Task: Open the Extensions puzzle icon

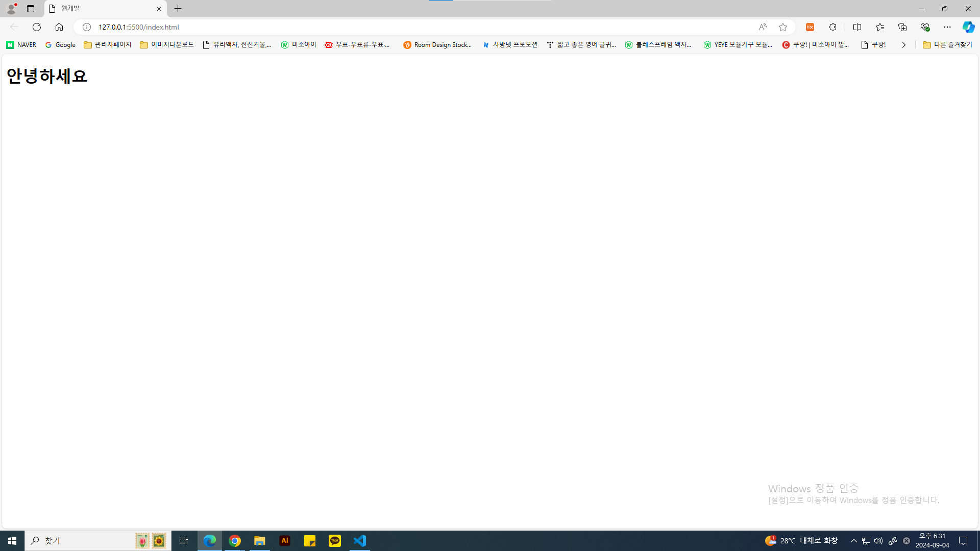Action: [832, 27]
